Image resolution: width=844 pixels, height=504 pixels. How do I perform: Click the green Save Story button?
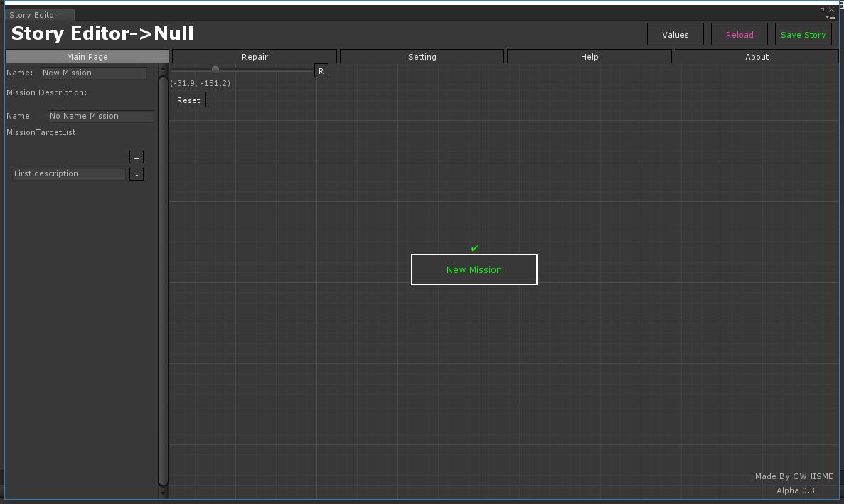pyautogui.click(x=803, y=35)
